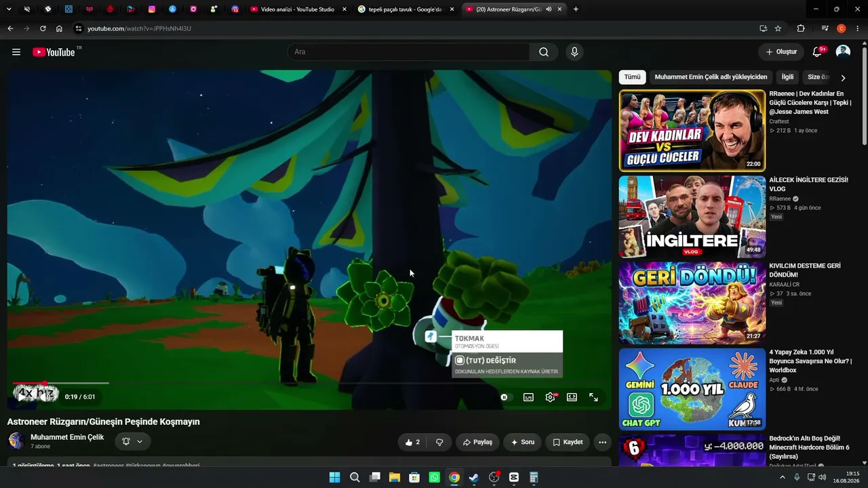Open player settings gear
868x488 pixels.
[x=550, y=397]
